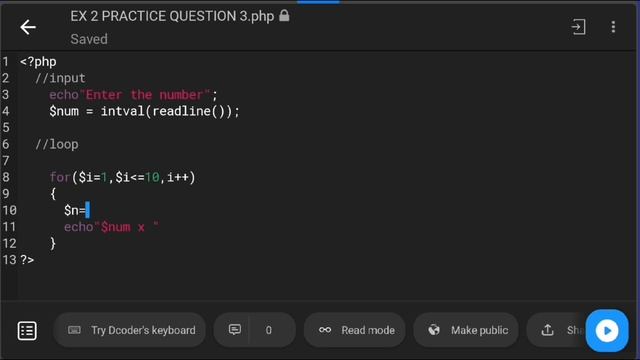Select file title EX 2 PRACTICE QUESTION 3.php
Image resolution: width=640 pixels, height=360 pixels.
[x=172, y=16]
